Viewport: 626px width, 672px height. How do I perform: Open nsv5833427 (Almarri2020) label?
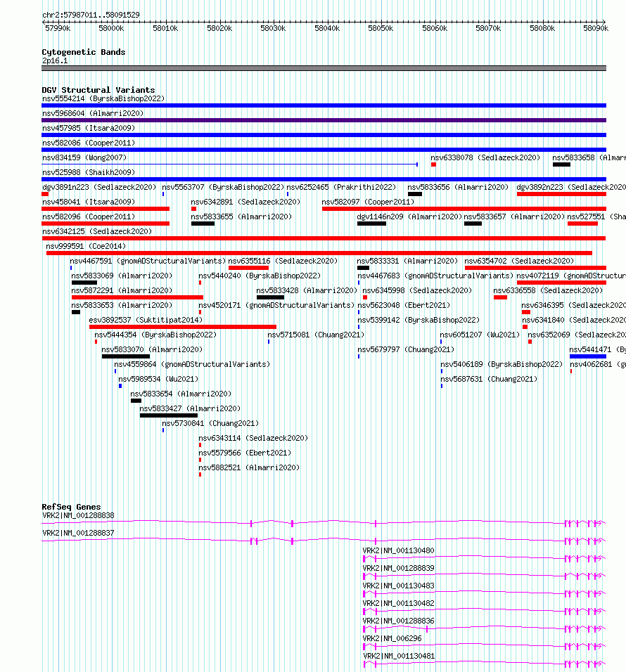click(x=190, y=409)
